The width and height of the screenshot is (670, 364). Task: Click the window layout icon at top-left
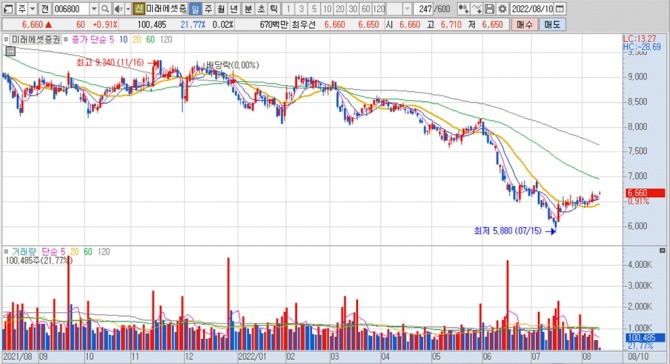pyautogui.click(x=8, y=9)
